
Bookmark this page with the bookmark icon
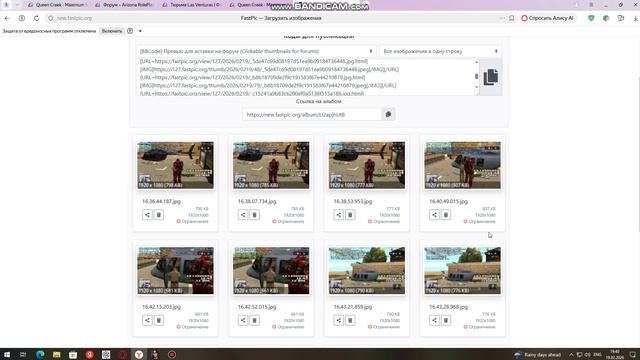(511, 18)
